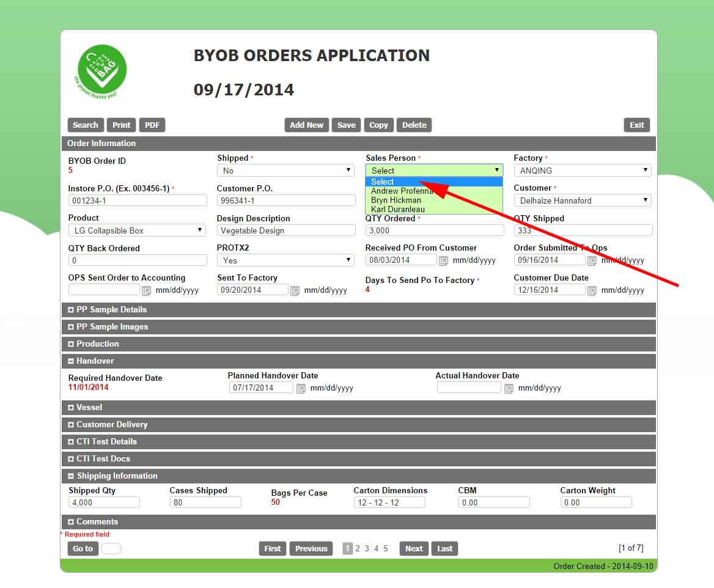Viewport: 714px width, 588px height.
Task: Open calendar picker for Sent To Factory
Action: pyautogui.click(x=295, y=290)
